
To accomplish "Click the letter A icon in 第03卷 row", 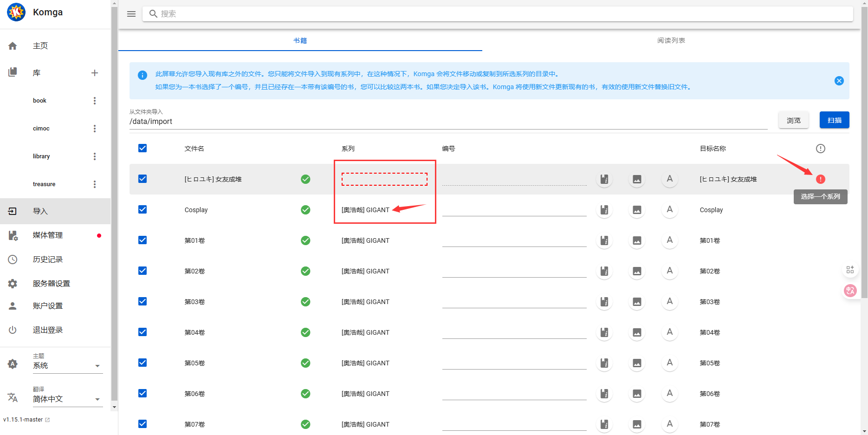I will (669, 302).
